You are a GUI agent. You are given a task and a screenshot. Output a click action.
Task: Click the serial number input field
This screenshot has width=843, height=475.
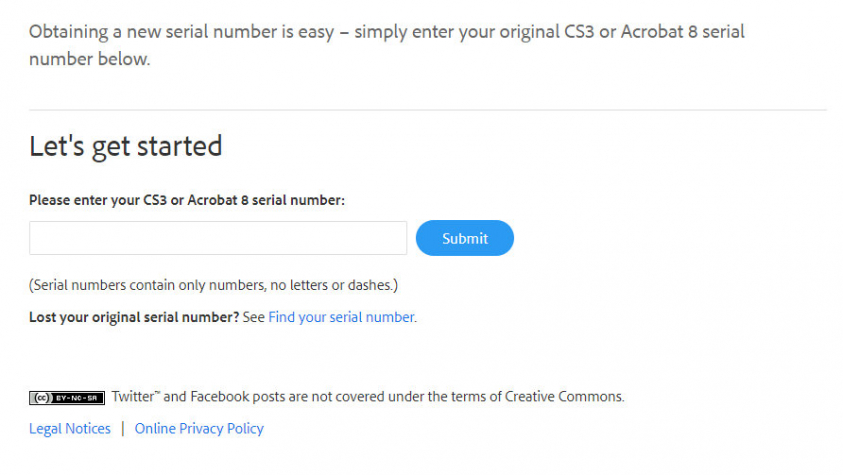pos(218,238)
